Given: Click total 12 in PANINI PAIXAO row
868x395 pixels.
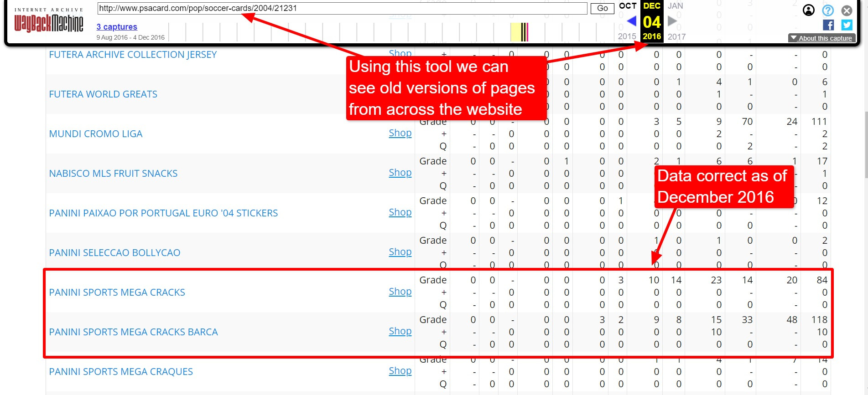Looking at the screenshot, I should tap(822, 201).
